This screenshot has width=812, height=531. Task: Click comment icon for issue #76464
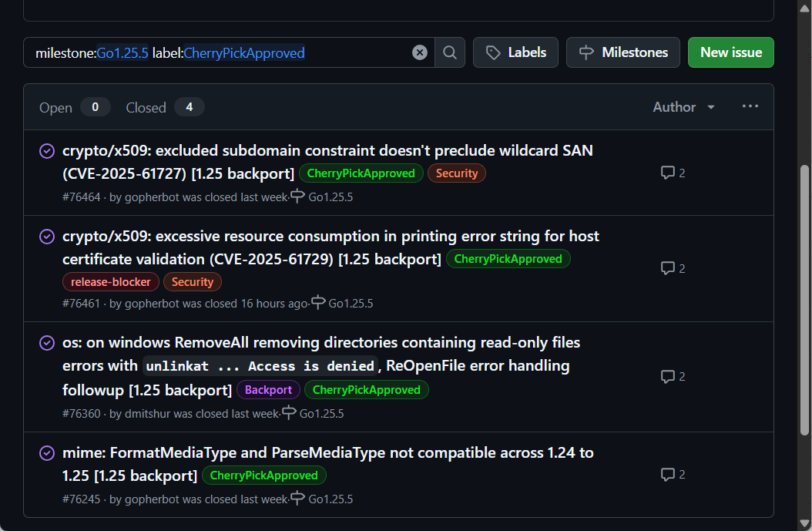point(667,173)
